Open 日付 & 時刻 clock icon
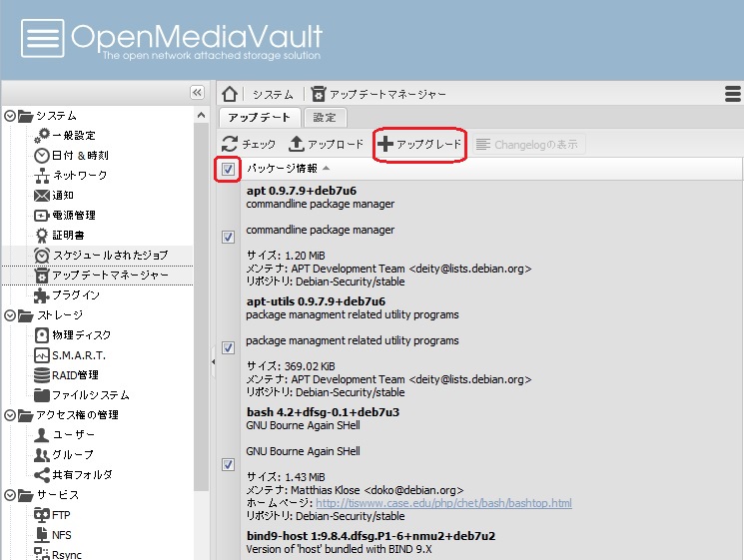 click(42, 156)
